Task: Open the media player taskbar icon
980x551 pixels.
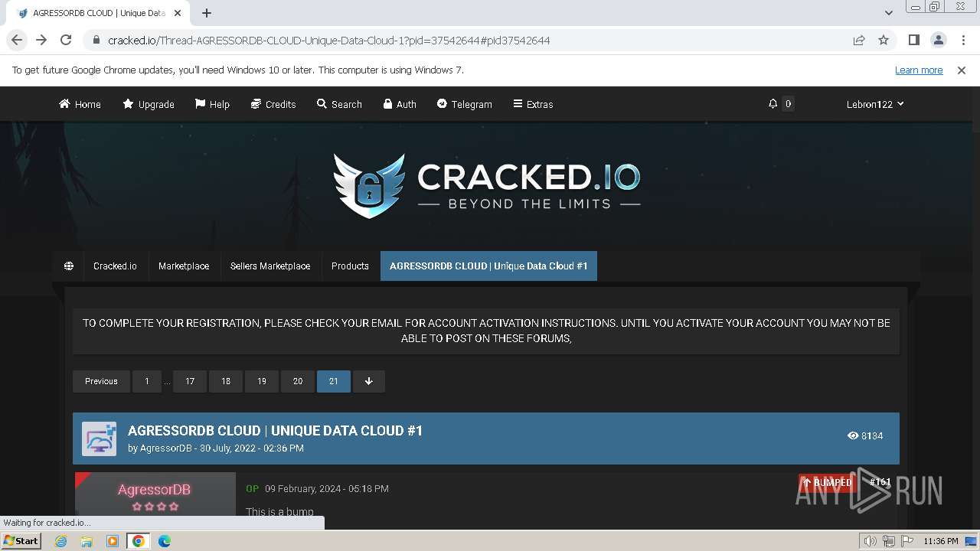Action: (113, 541)
